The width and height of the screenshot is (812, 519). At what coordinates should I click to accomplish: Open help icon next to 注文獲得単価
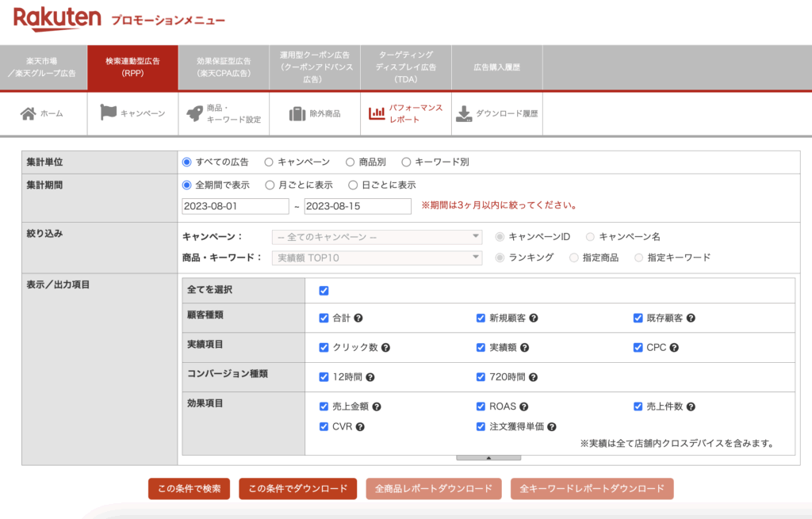pyautogui.click(x=552, y=427)
